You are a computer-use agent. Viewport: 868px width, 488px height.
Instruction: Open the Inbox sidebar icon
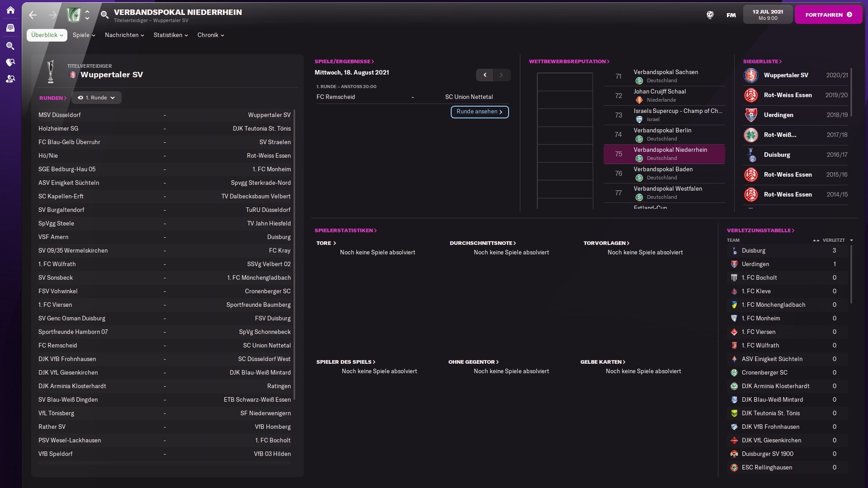point(10,28)
